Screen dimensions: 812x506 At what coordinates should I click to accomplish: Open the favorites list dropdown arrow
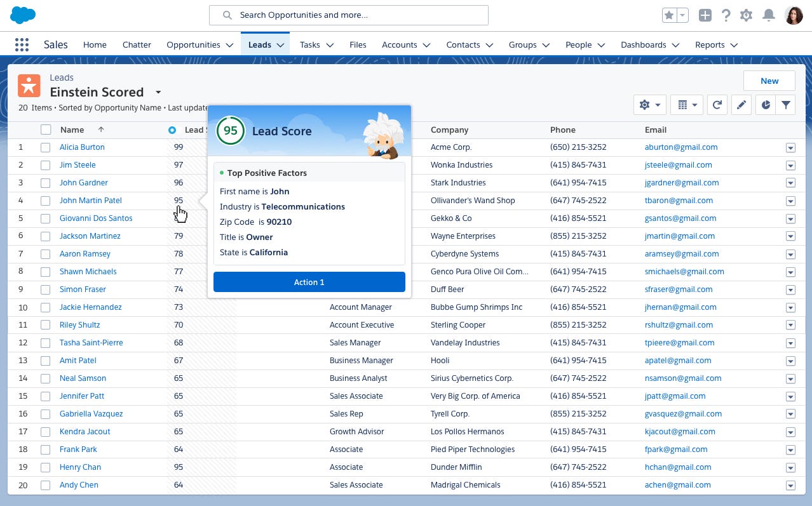pos(683,15)
